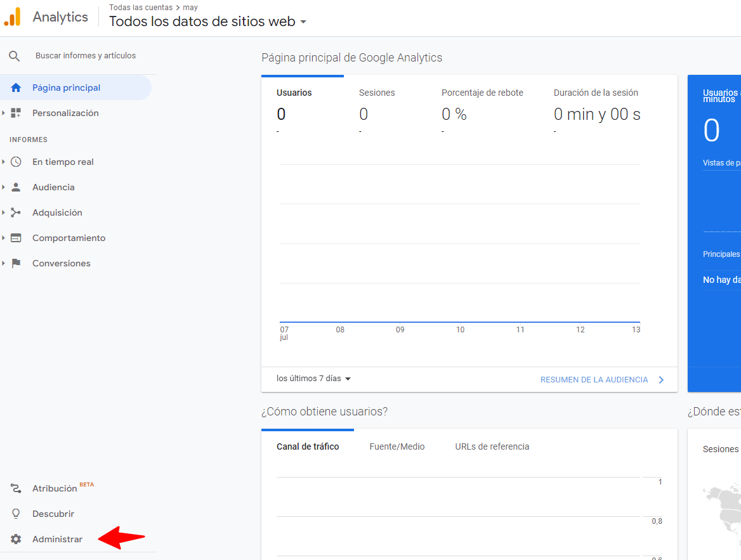Open the Adquisición reports
This screenshot has width=741, height=560.
point(57,212)
